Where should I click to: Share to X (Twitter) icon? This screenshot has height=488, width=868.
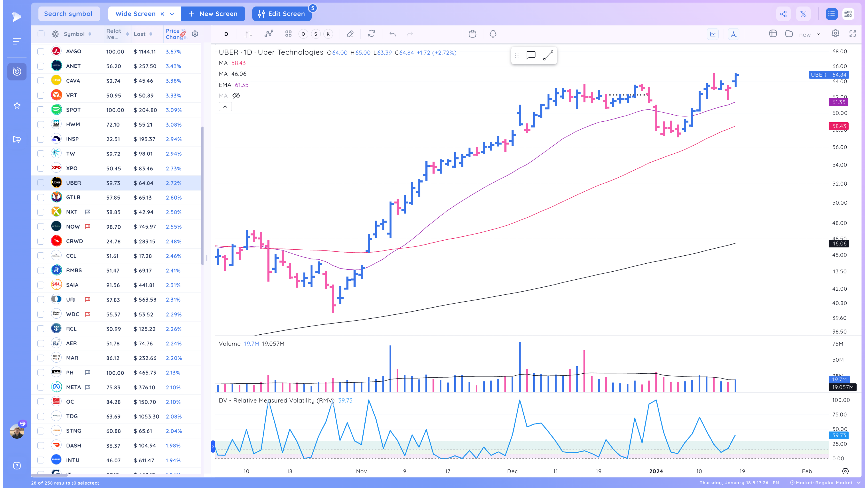click(x=804, y=14)
